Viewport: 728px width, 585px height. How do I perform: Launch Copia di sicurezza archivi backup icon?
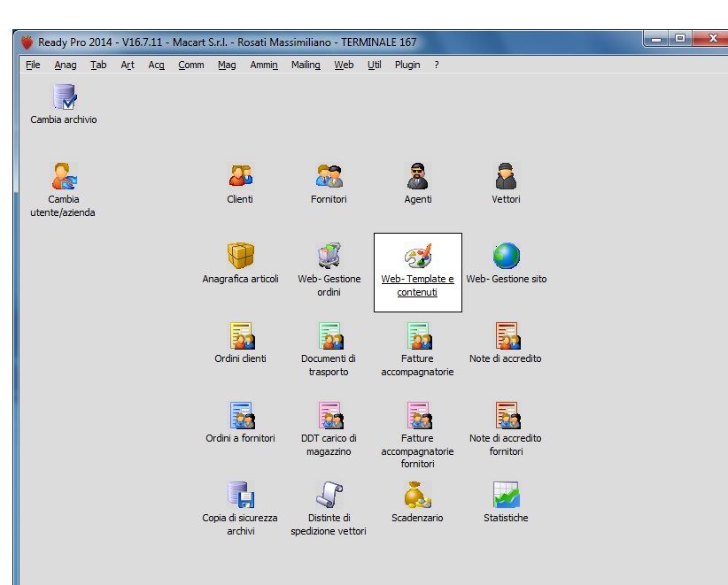click(x=241, y=495)
